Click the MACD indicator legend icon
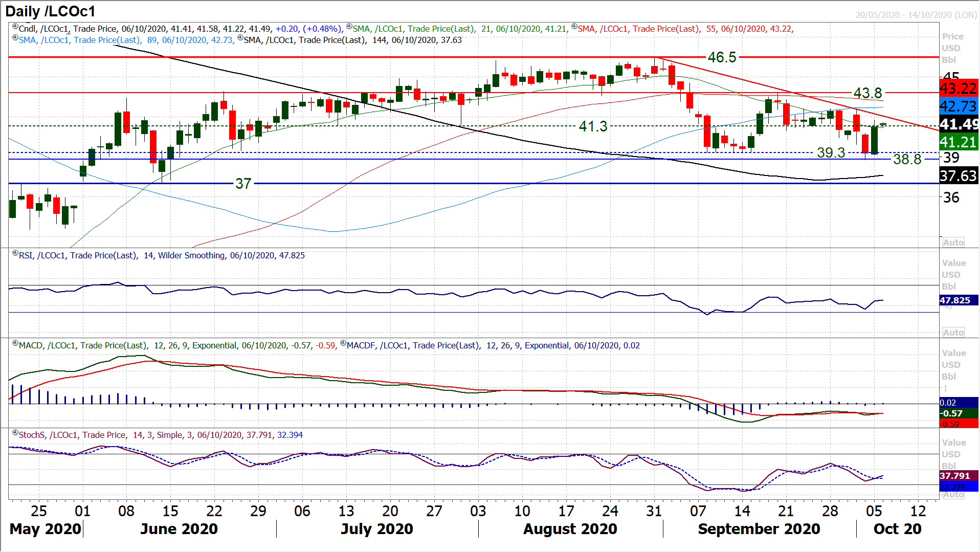980x552 pixels. tap(15, 343)
